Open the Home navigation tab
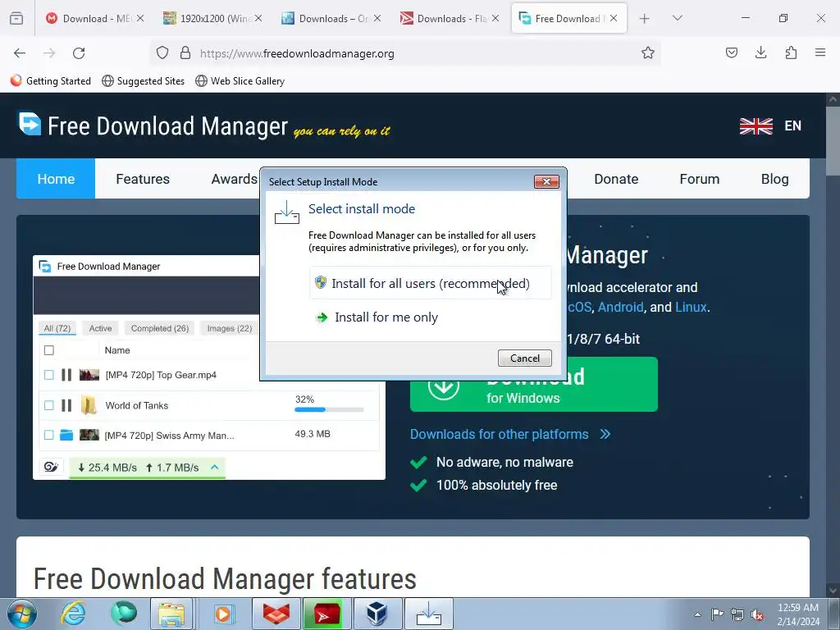This screenshot has width=840, height=630. pos(56,178)
